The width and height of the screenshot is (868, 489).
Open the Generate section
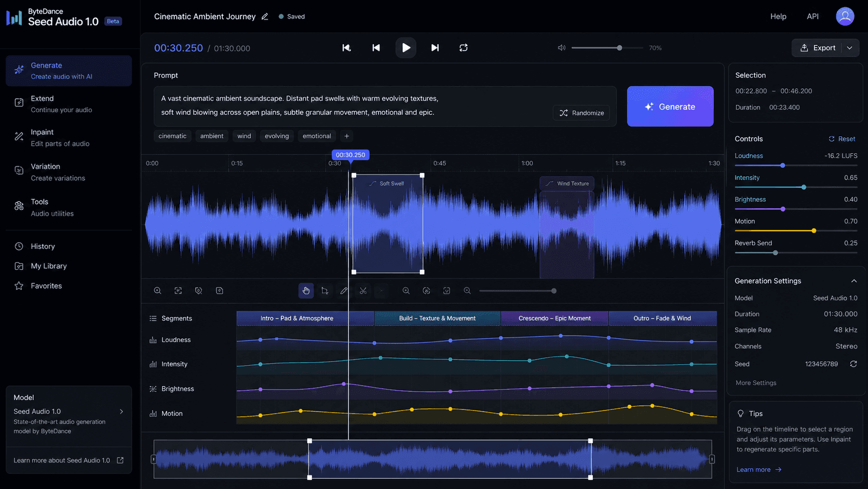[69, 71]
